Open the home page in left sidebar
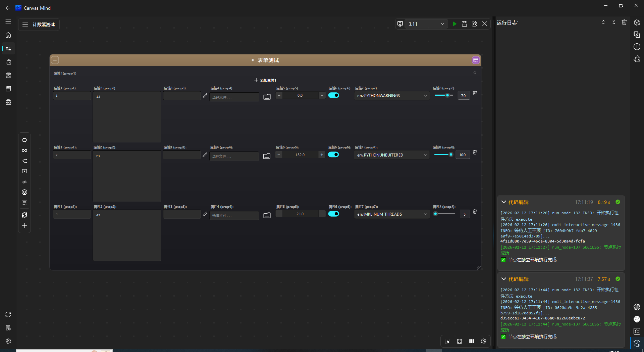This screenshot has width=644, height=352. click(8, 35)
